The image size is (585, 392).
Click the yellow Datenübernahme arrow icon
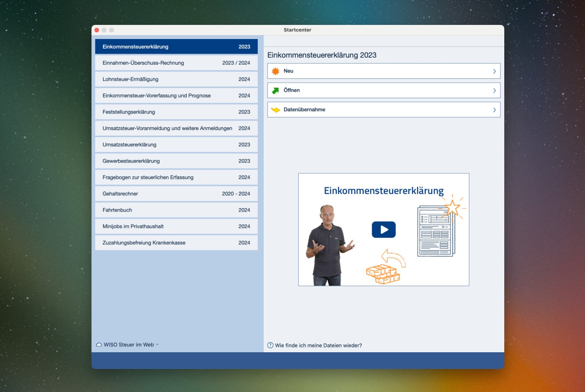275,110
